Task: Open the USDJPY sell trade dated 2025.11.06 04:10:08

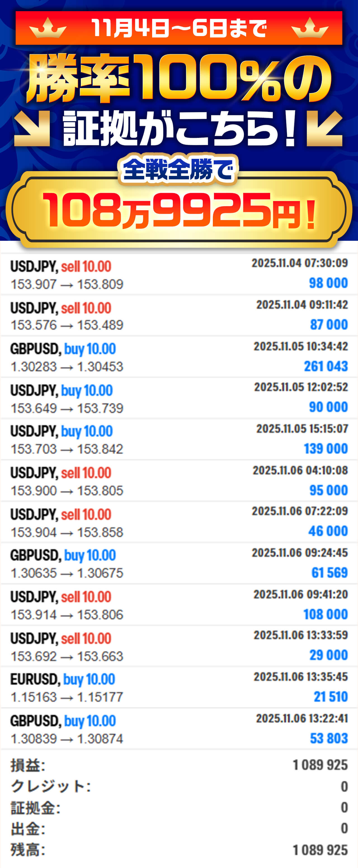Action: click(179, 481)
